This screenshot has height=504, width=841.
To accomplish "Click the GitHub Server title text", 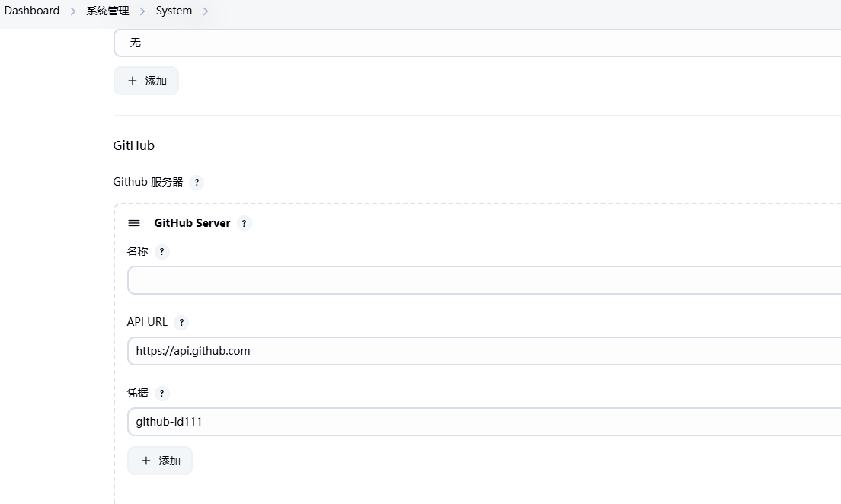I will [192, 223].
